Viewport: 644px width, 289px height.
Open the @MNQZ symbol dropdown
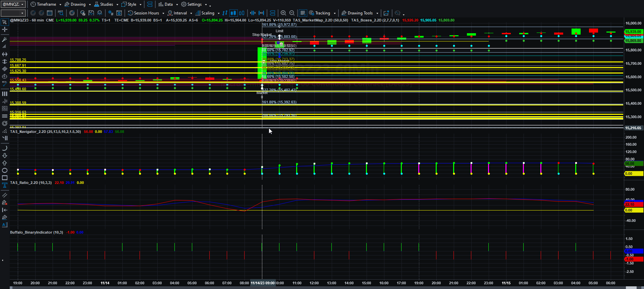point(13,4)
